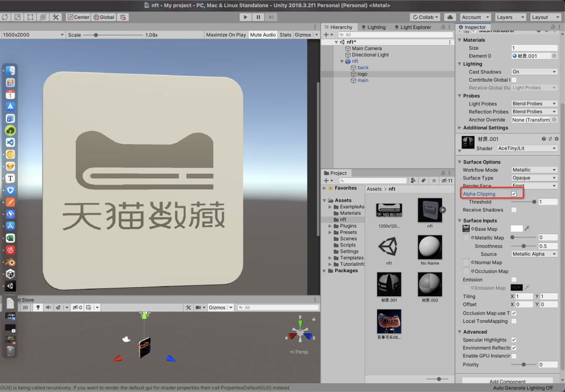
Task: Select the Hierarchy tab
Action: coord(338,27)
